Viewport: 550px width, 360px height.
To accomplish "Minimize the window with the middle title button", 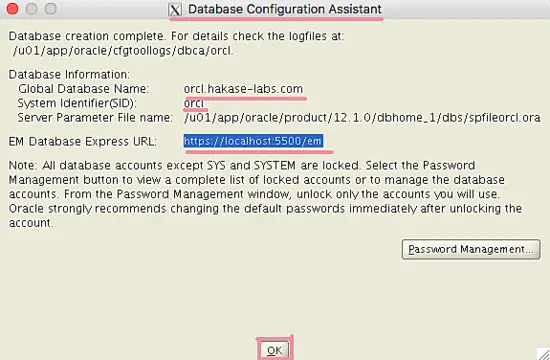I will 32,8.
